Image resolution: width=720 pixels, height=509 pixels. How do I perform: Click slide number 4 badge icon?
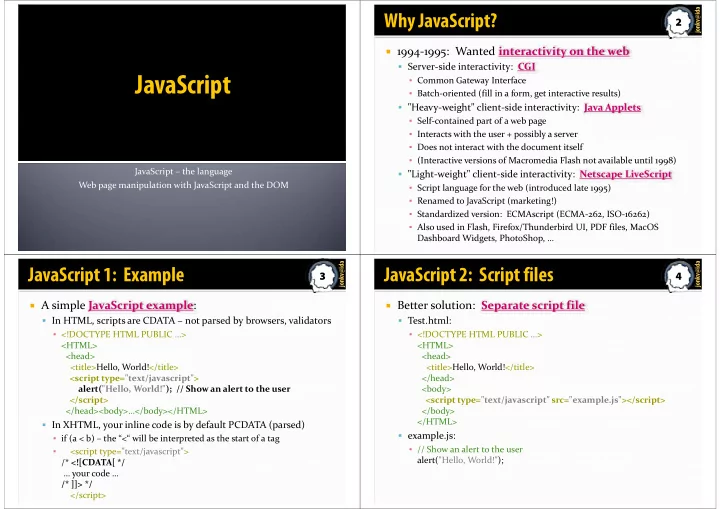pyautogui.click(x=678, y=276)
